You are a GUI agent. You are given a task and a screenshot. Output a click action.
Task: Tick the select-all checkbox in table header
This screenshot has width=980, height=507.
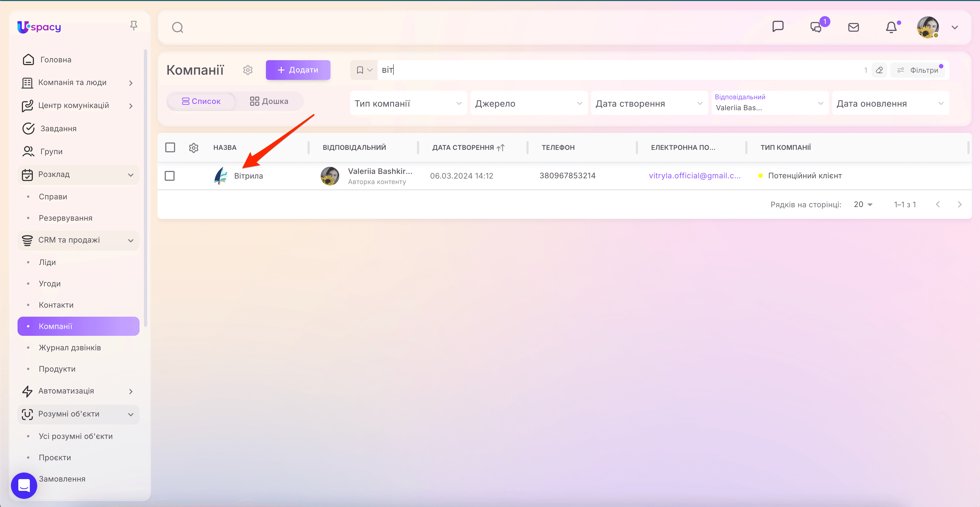170,148
